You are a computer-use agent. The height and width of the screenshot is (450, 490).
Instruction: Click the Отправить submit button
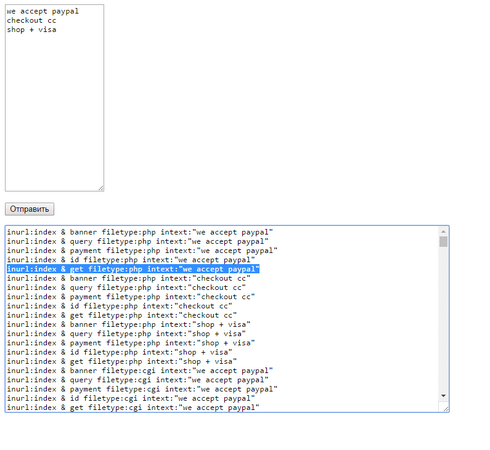(x=29, y=209)
